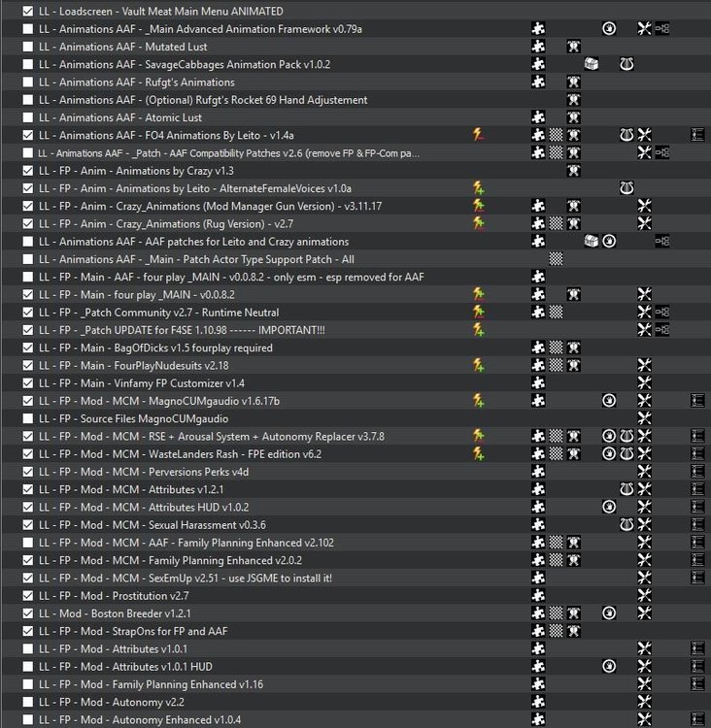Check AAF Compatibility Patches v2.6 checkbox
The height and width of the screenshot is (728, 711).
[28, 152]
